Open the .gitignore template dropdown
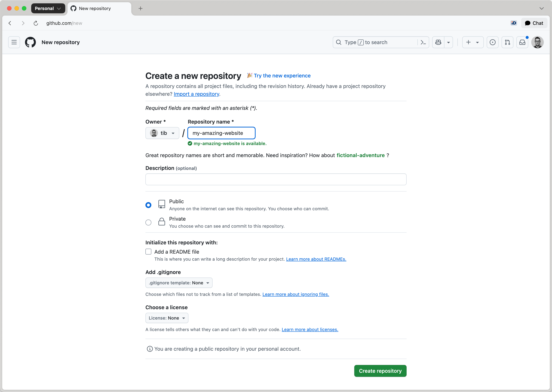 179,283
